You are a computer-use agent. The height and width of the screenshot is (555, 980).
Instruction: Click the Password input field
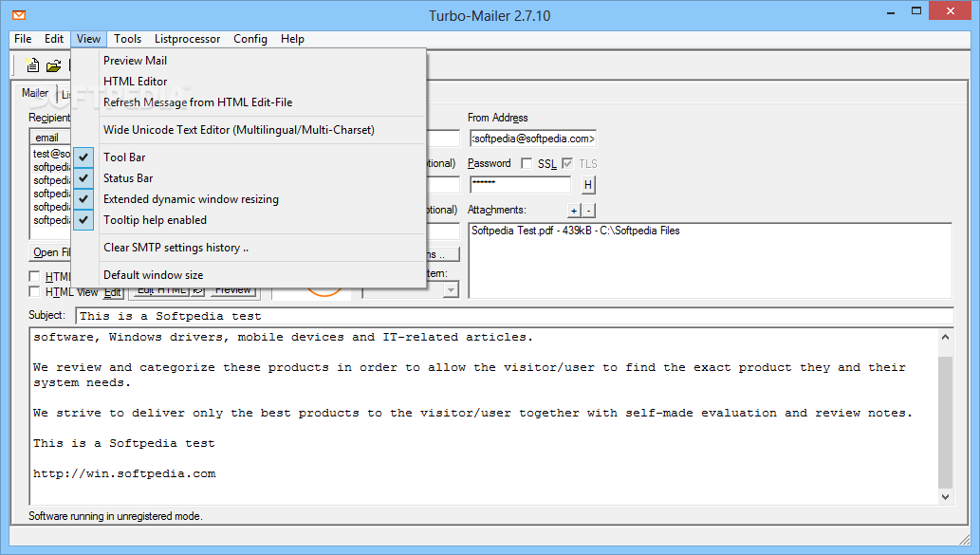(x=520, y=184)
